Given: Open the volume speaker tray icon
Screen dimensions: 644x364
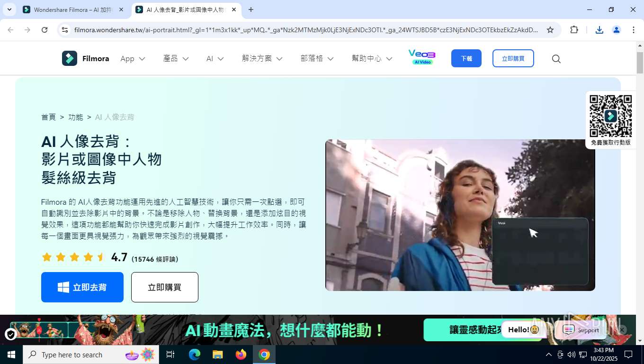Looking at the screenshot, I should pyautogui.click(x=571, y=355).
